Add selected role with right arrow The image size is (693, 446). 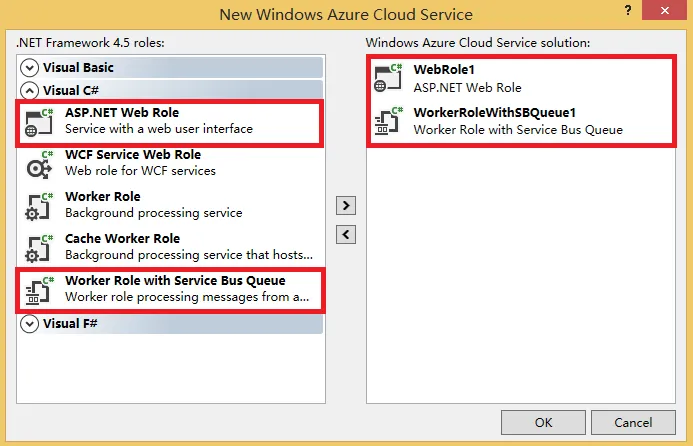(x=345, y=205)
